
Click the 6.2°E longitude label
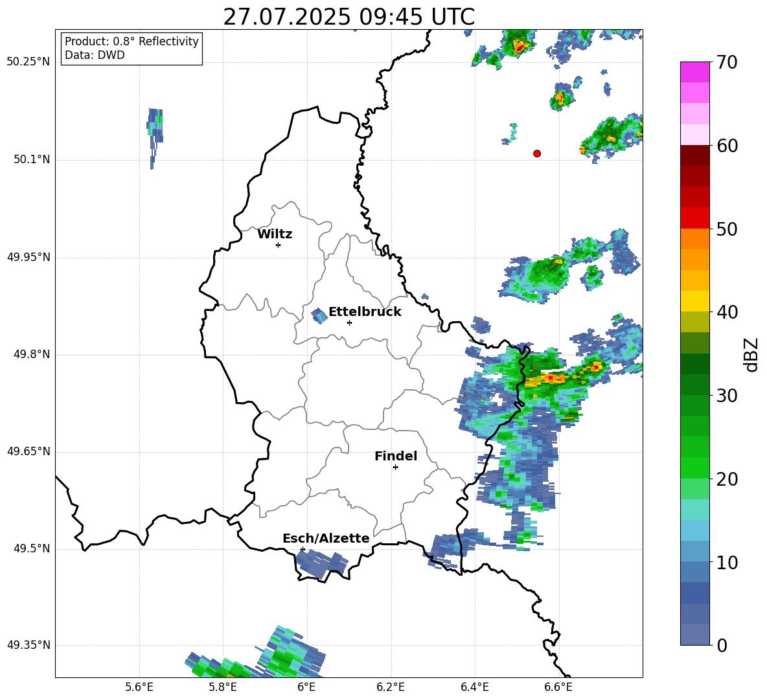(391, 688)
